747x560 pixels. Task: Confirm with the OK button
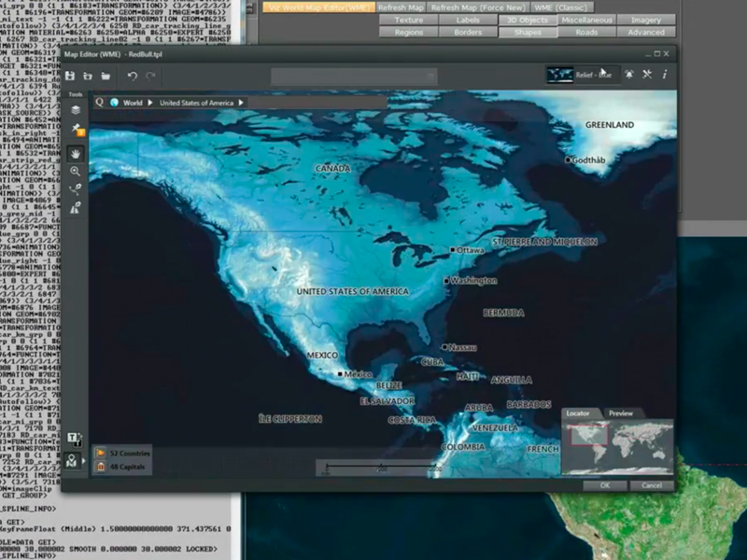pos(604,485)
